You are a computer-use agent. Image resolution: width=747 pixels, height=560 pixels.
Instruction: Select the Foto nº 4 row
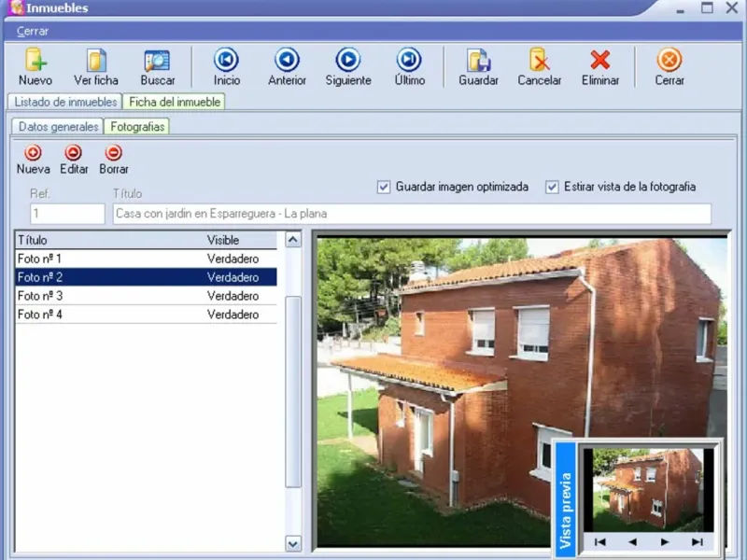point(146,315)
